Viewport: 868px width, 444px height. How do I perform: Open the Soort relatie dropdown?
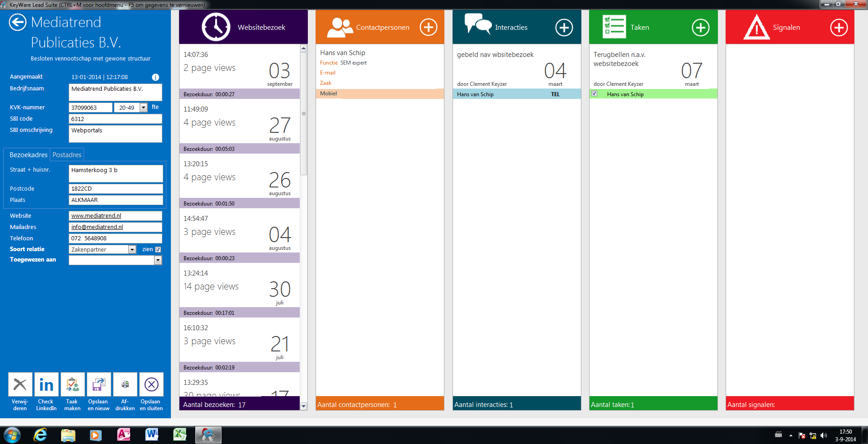coord(132,249)
